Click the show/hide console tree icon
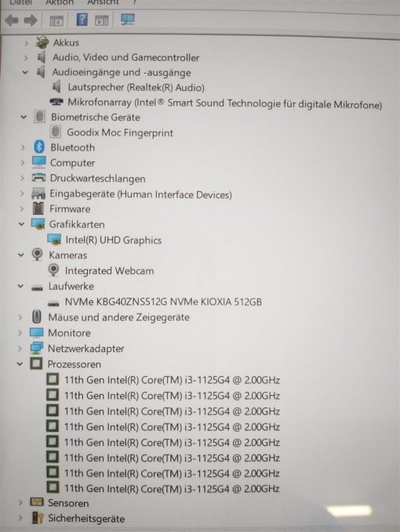 [56, 21]
